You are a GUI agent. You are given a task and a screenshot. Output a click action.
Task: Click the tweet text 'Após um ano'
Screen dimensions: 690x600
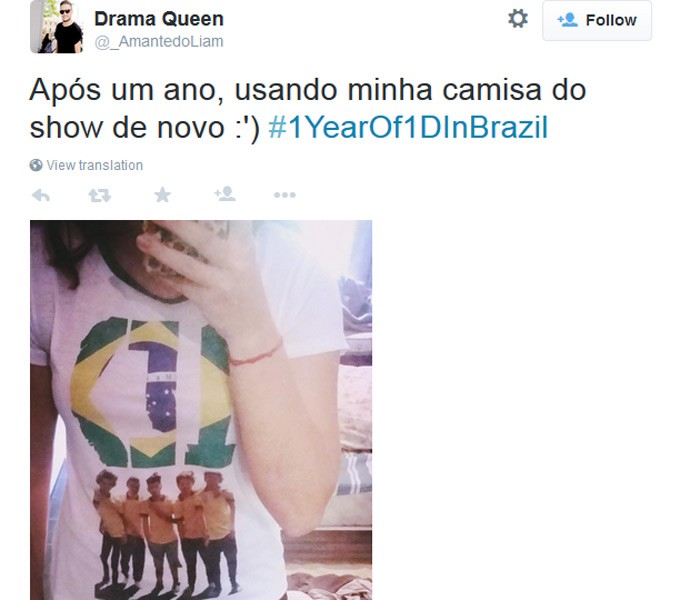coord(123,90)
